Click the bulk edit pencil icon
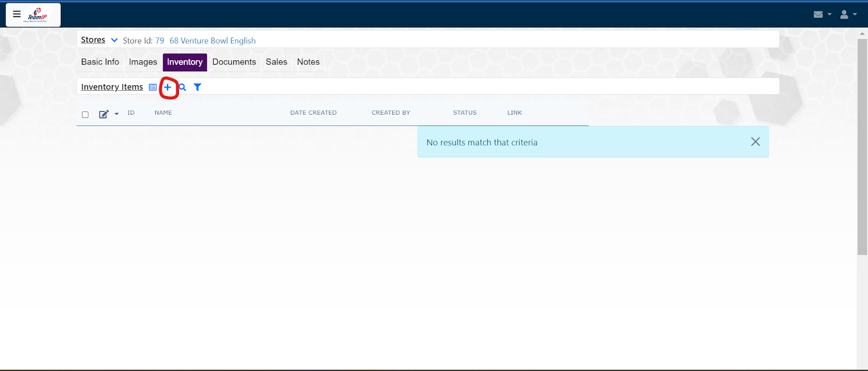868x371 pixels. tap(104, 114)
